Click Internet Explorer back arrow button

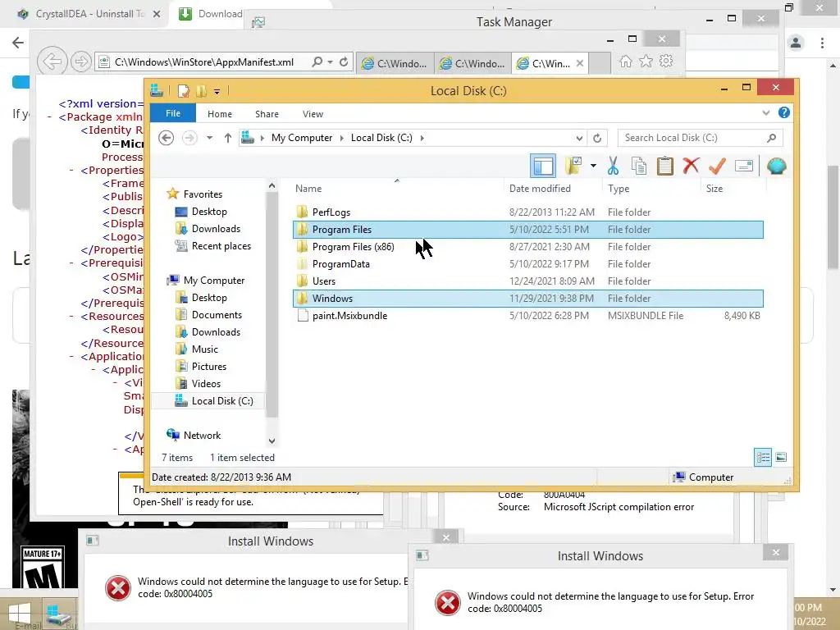[52, 62]
